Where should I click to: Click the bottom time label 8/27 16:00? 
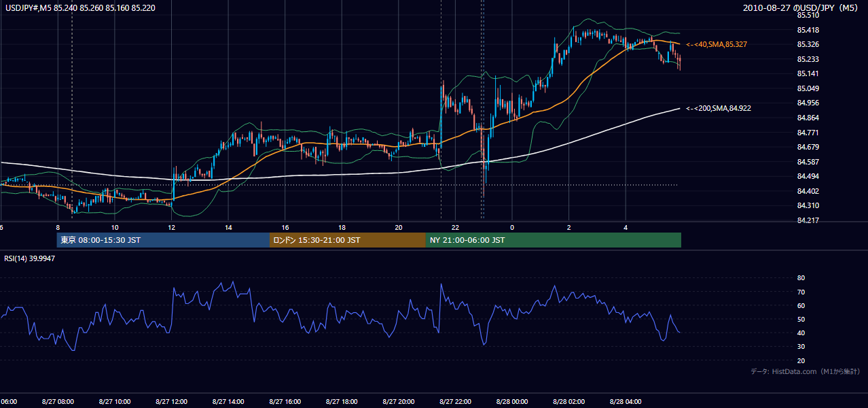click(285, 402)
